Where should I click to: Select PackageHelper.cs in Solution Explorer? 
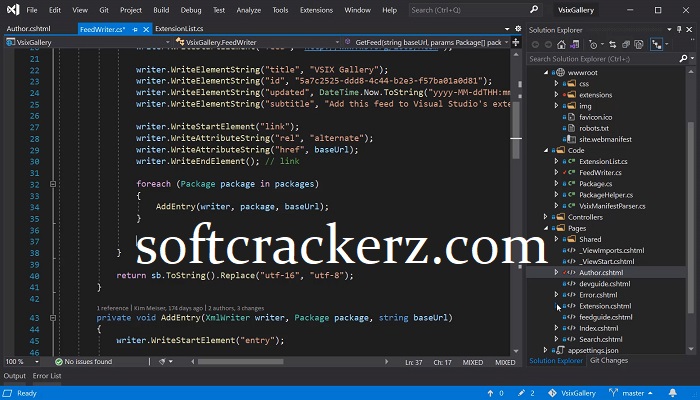(x=606, y=195)
